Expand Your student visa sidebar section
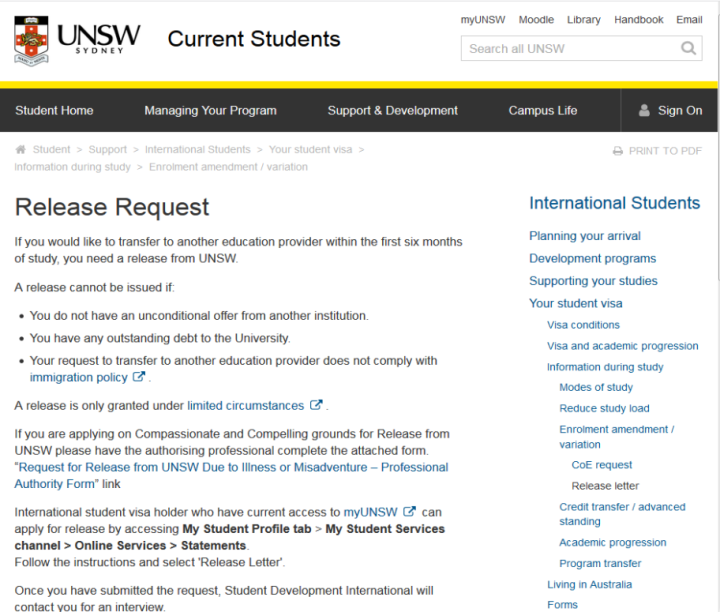The height and width of the screenshot is (612, 720). pyautogui.click(x=575, y=303)
